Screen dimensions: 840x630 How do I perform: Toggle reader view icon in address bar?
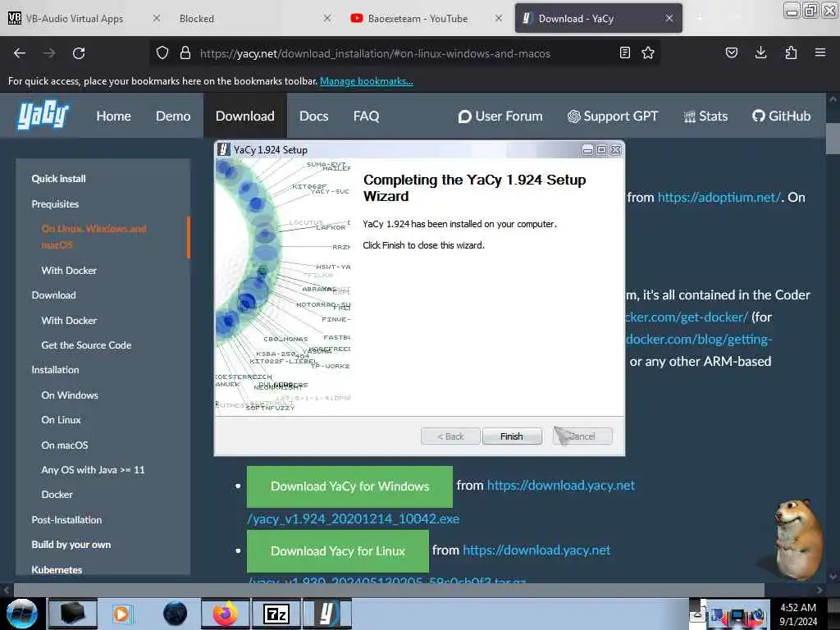(624, 52)
